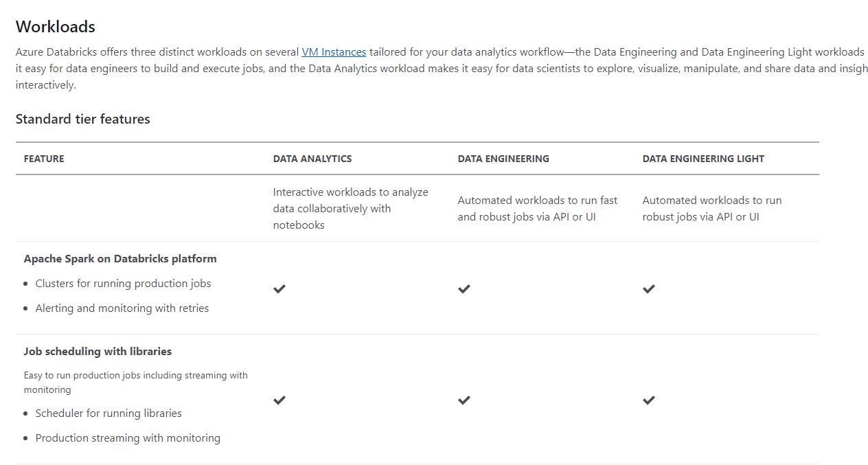Select the DATA ENGINEERING column header
The image size is (868, 465).
[x=503, y=159]
